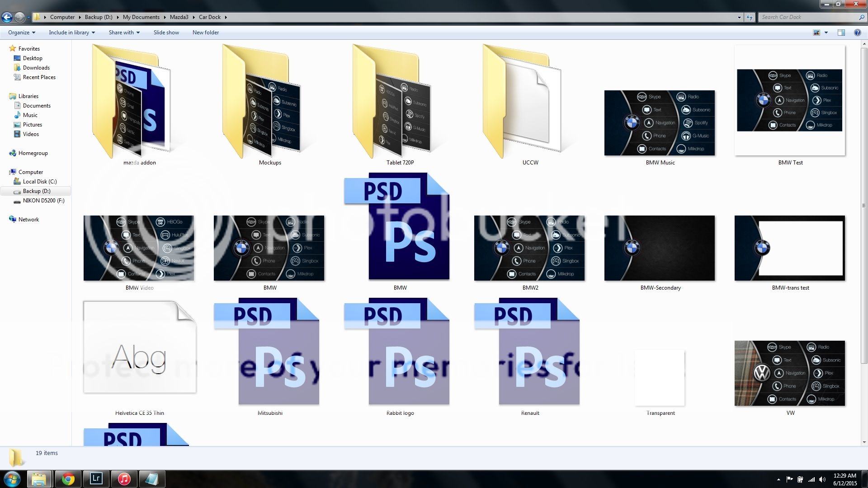Open the Help question mark icon
Image resolution: width=868 pixels, height=488 pixels.
(857, 33)
